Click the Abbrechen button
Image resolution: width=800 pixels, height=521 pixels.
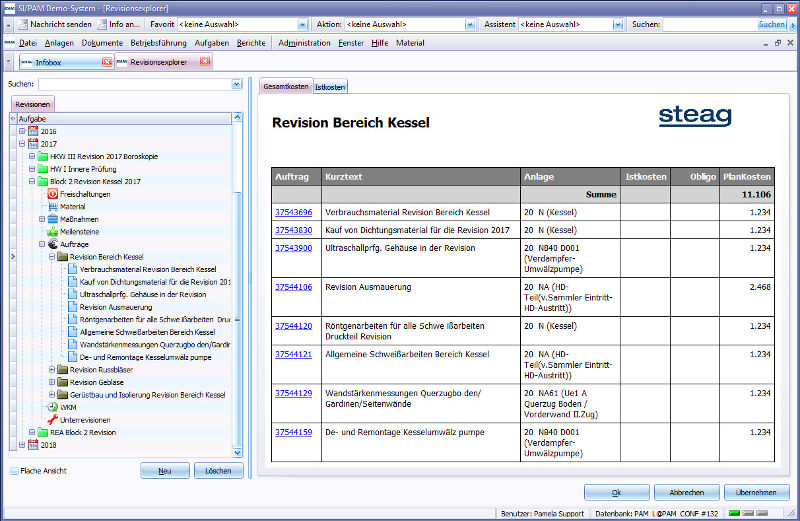(687, 492)
